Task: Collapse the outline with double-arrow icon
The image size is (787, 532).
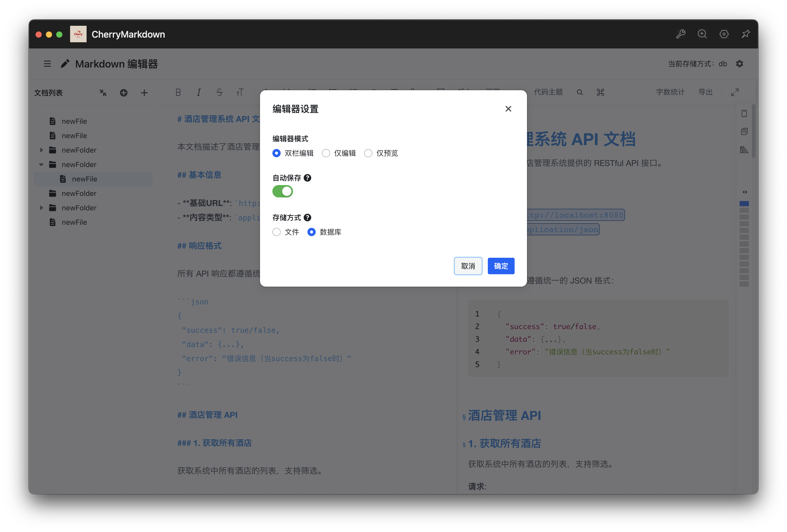Action: tap(745, 192)
